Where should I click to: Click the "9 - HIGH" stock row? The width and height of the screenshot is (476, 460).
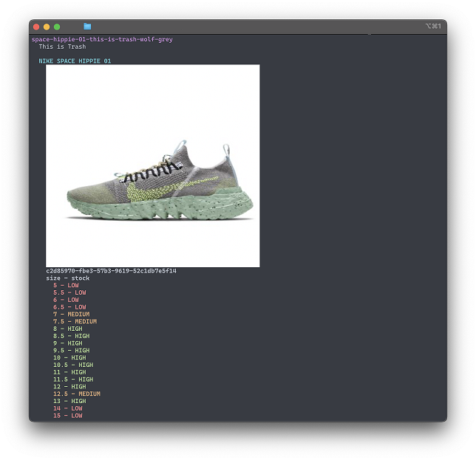click(68, 343)
